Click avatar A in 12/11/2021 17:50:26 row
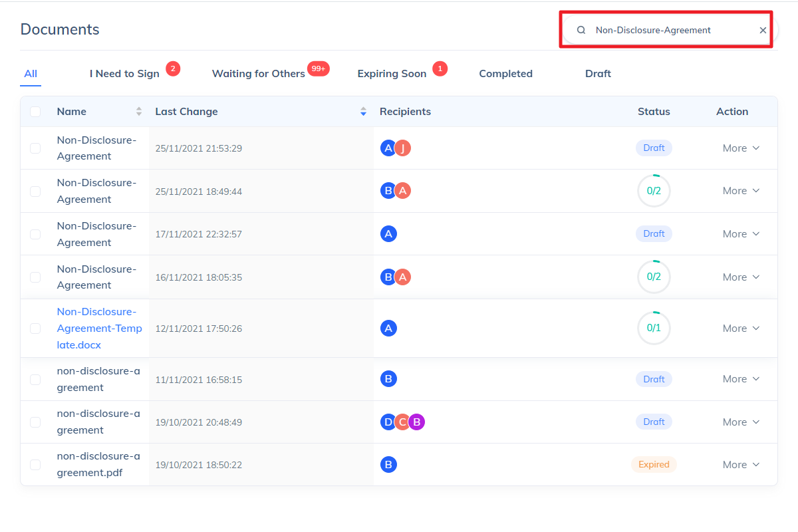 coord(389,328)
